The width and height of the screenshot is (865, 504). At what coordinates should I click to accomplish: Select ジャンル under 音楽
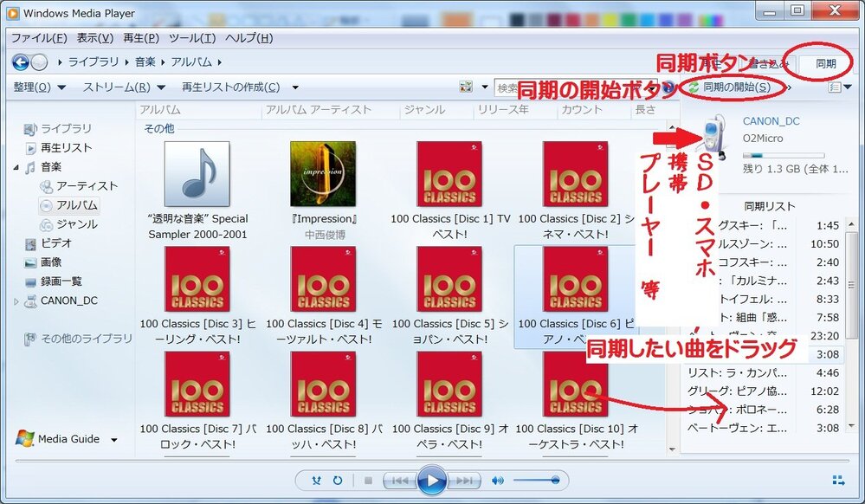point(77,224)
